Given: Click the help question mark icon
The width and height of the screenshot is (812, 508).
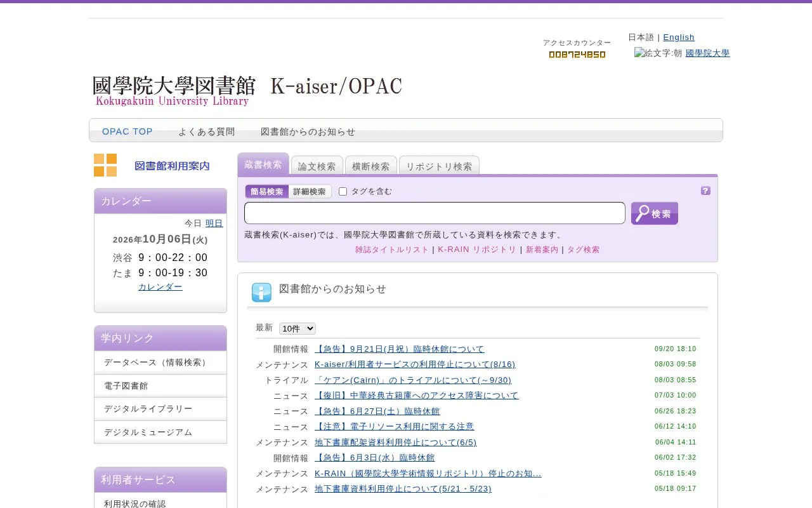Looking at the screenshot, I should coord(705,190).
